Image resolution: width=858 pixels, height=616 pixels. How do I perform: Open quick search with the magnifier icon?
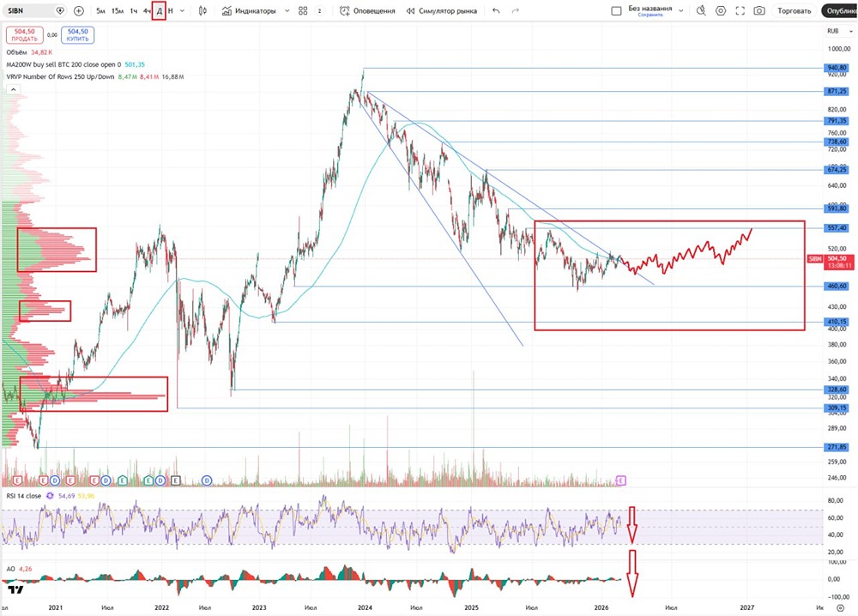(701, 11)
